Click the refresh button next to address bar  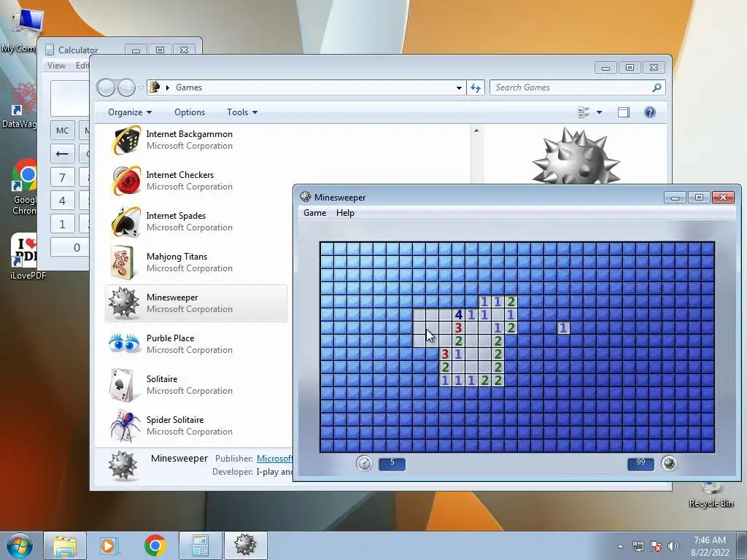point(476,87)
